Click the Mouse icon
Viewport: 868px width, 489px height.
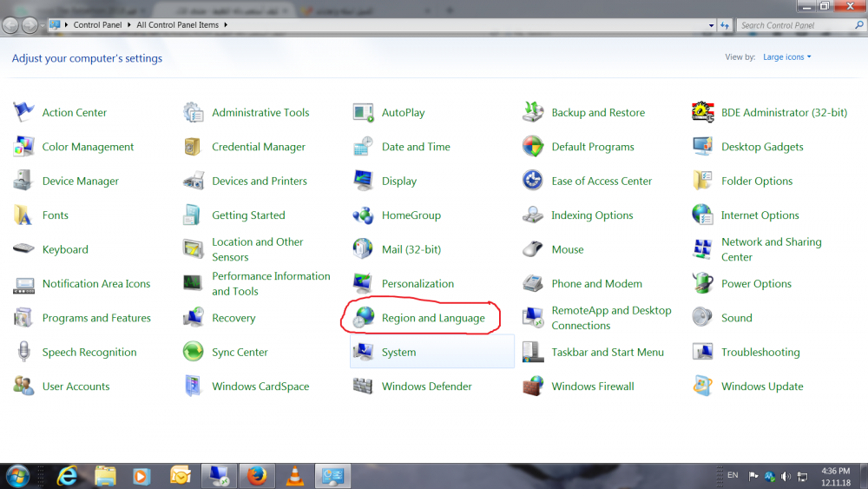click(x=533, y=249)
